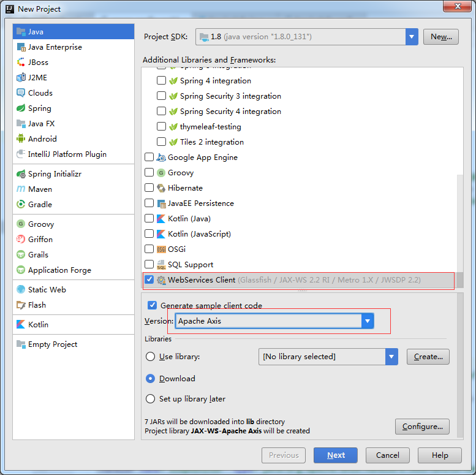Enable Tiles 2 integration checkbox

(x=161, y=142)
